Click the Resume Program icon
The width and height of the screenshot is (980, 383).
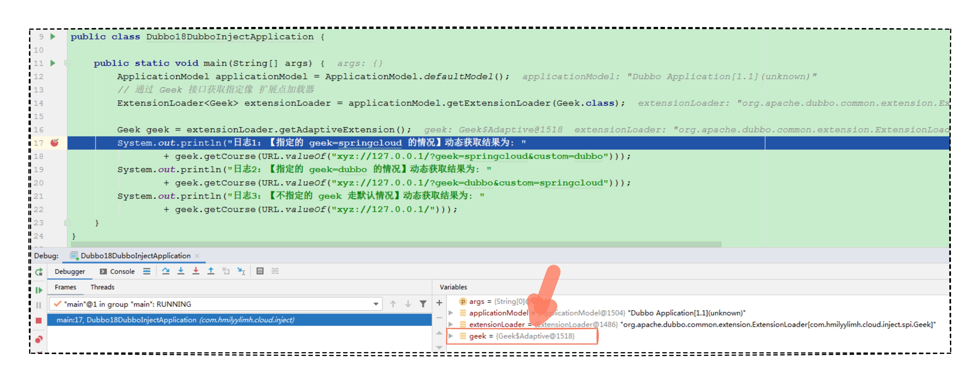pos(39,290)
